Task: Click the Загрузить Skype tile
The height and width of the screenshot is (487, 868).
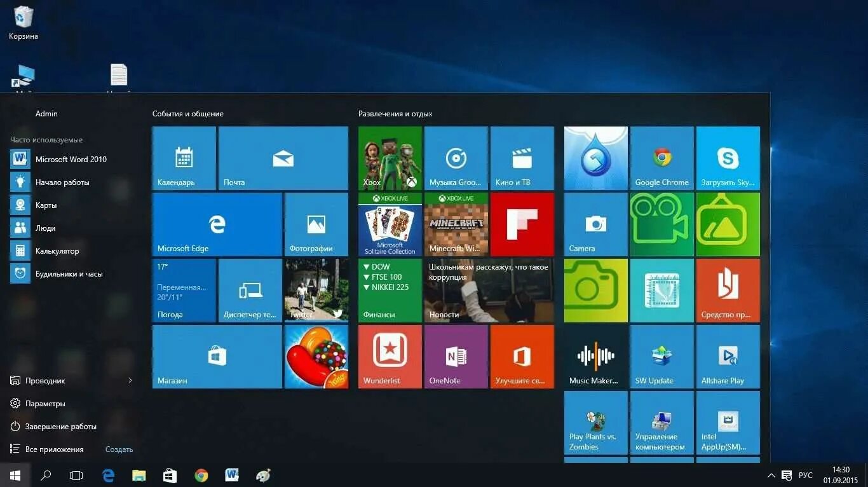Action: coord(728,158)
